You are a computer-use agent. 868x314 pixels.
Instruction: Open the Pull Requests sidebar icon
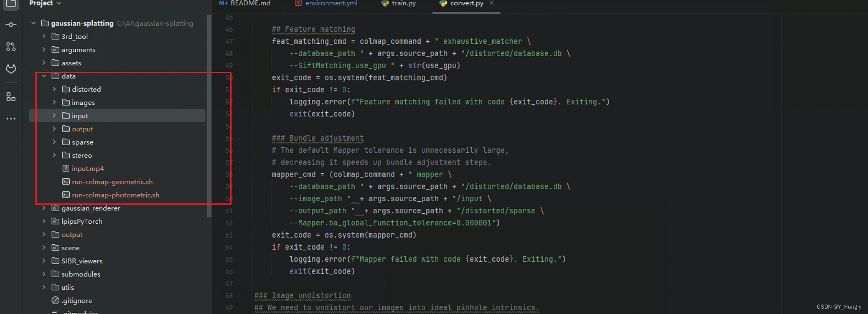click(x=11, y=47)
